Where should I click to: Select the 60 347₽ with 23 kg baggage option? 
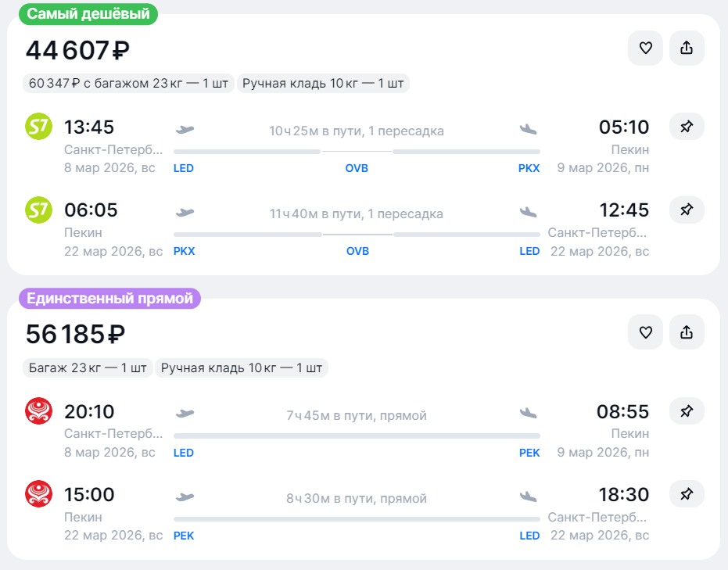(x=128, y=84)
